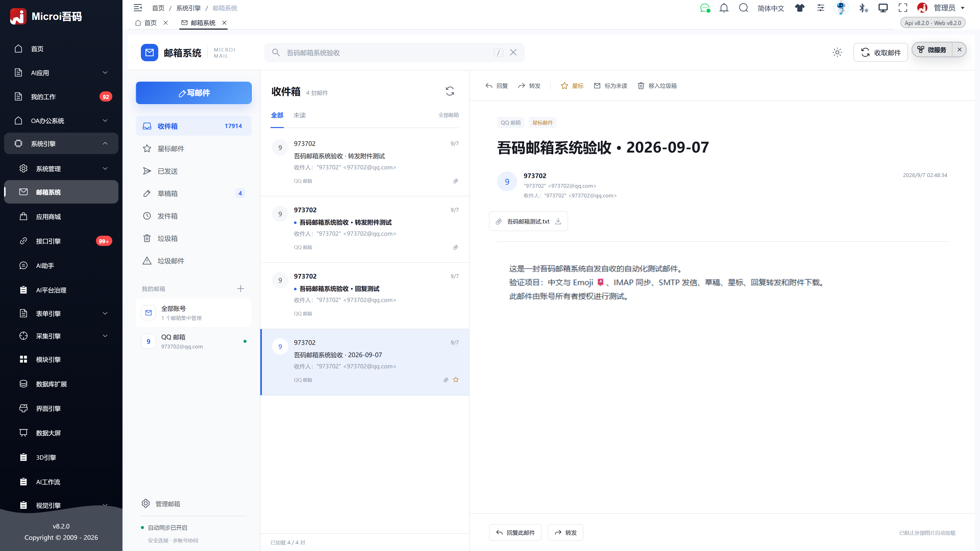Expand 采集引擎 submenu
The width and height of the screenshot is (980, 551).
61,336
